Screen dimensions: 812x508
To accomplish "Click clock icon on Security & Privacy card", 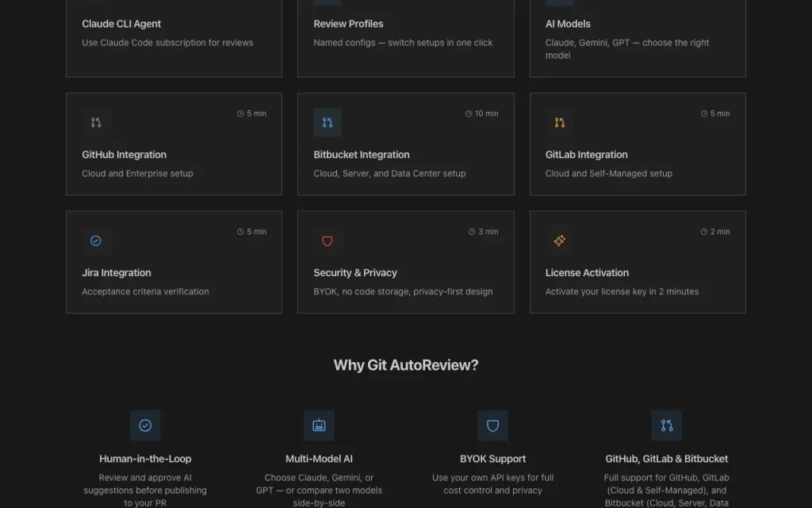I will point(472,232).
